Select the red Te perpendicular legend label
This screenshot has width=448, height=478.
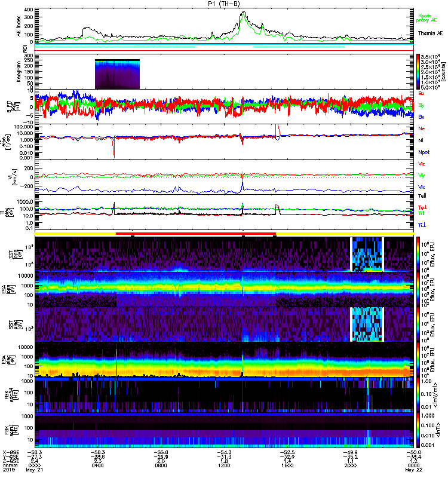point(422,207)
